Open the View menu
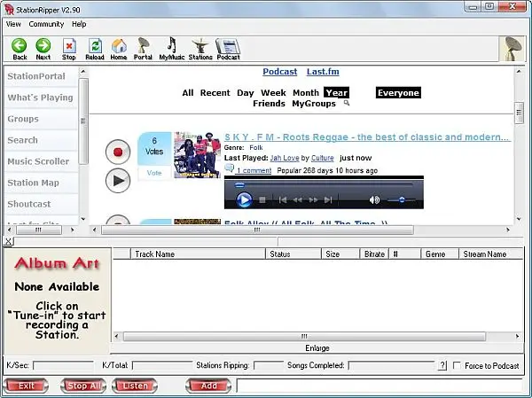 [13, 24]
